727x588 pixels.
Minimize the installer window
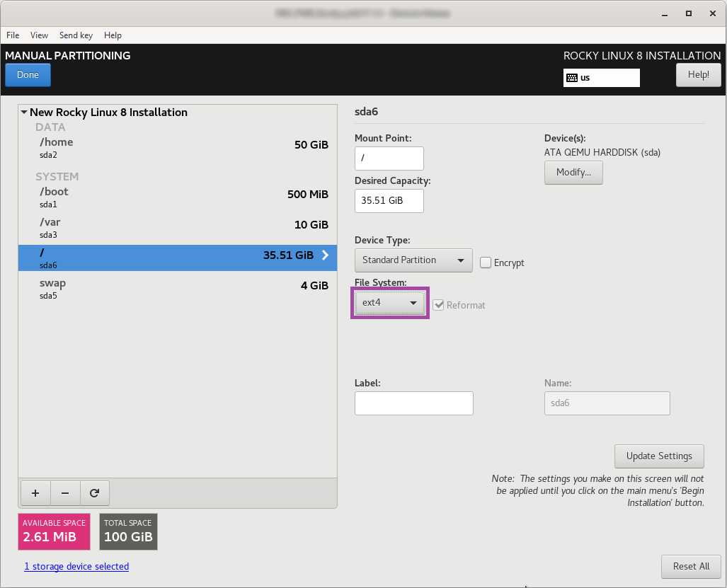point(665,14)
